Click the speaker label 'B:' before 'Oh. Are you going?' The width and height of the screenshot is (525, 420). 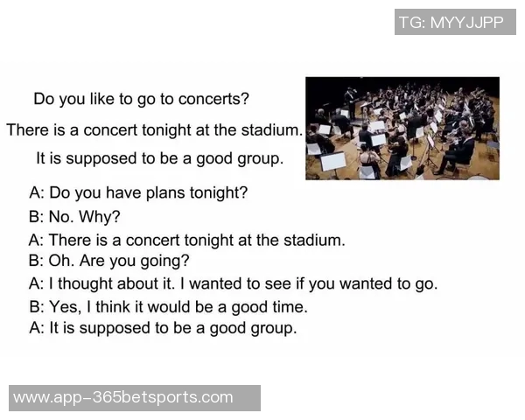click(36, 260)
